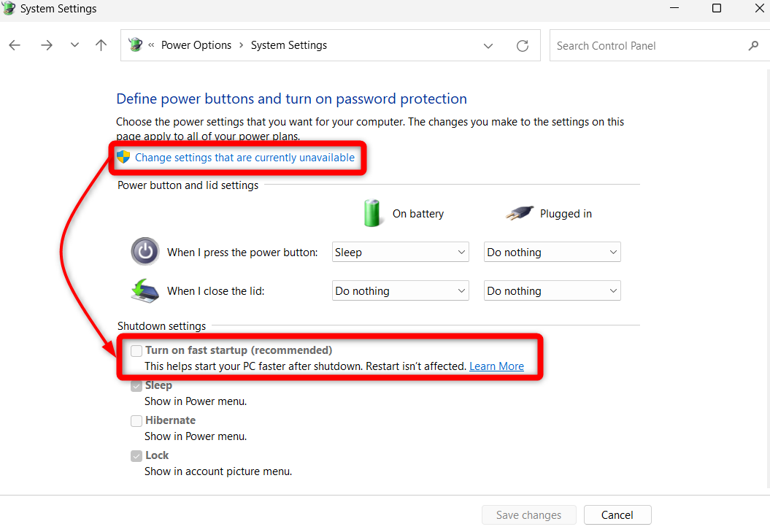The width and height of the screenshot is (770, 532).
Task: Expand the address bar history dropdown
Action: (x=488, y=45)
